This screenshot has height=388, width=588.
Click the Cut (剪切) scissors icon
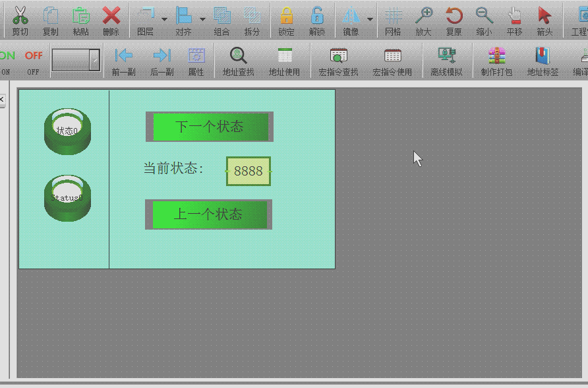pyautogui.click(x=20, y=16)
